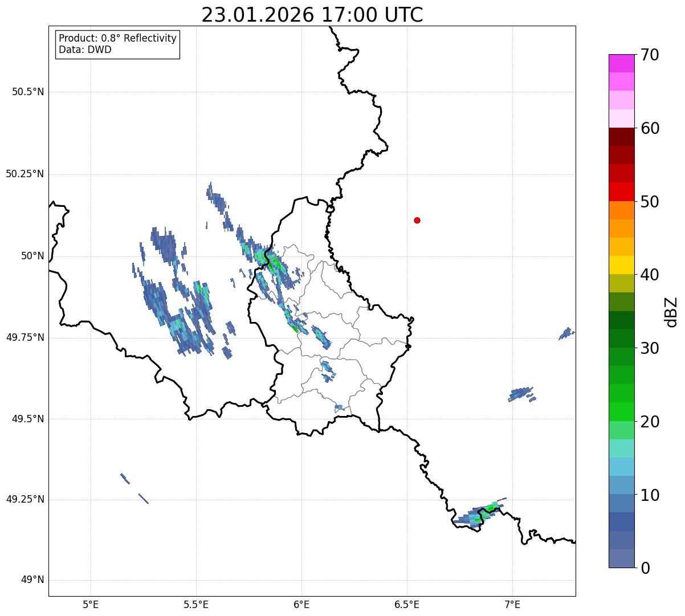Click latitude label "49.75°N"

[25, 337]
